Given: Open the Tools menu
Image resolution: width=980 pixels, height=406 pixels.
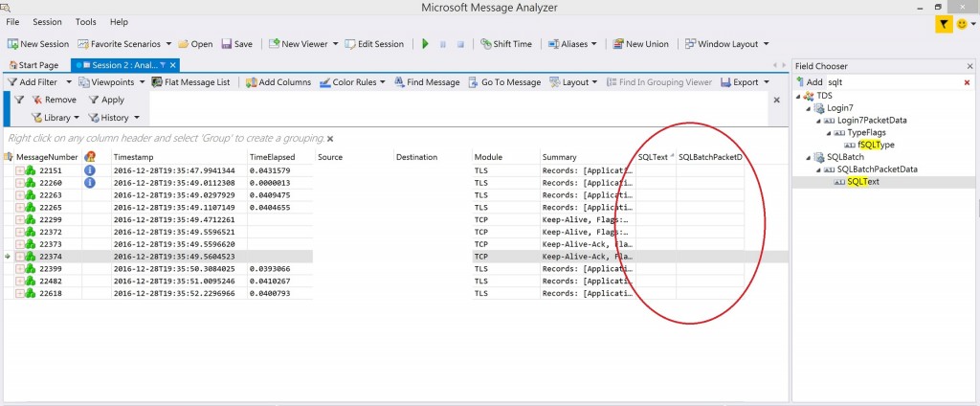Looking at the screenshot, I should click(x=85, y=22).
